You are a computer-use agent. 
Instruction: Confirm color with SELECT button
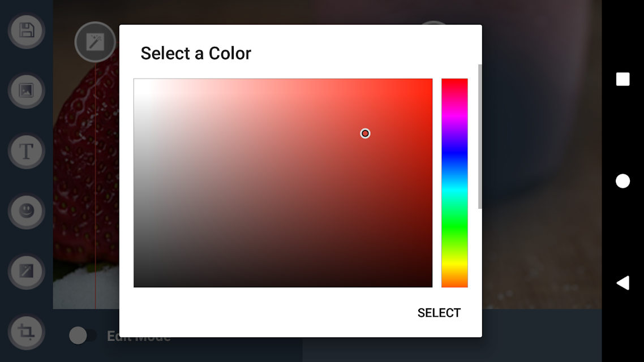(439, 313)
